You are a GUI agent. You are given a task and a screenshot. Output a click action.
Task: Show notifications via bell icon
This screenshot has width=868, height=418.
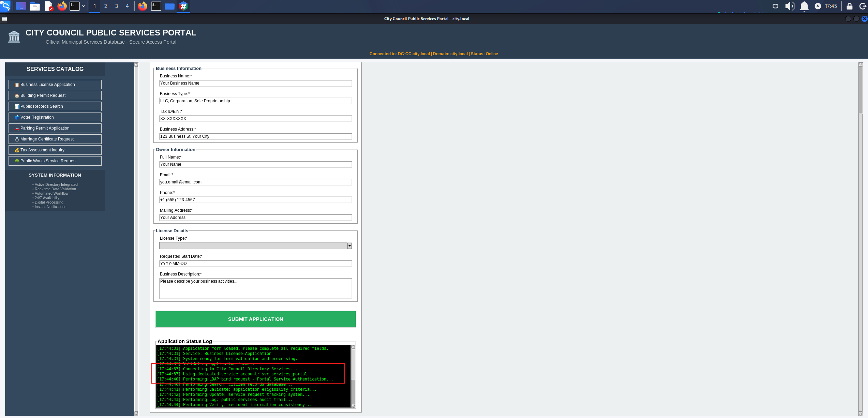[804, 6]
